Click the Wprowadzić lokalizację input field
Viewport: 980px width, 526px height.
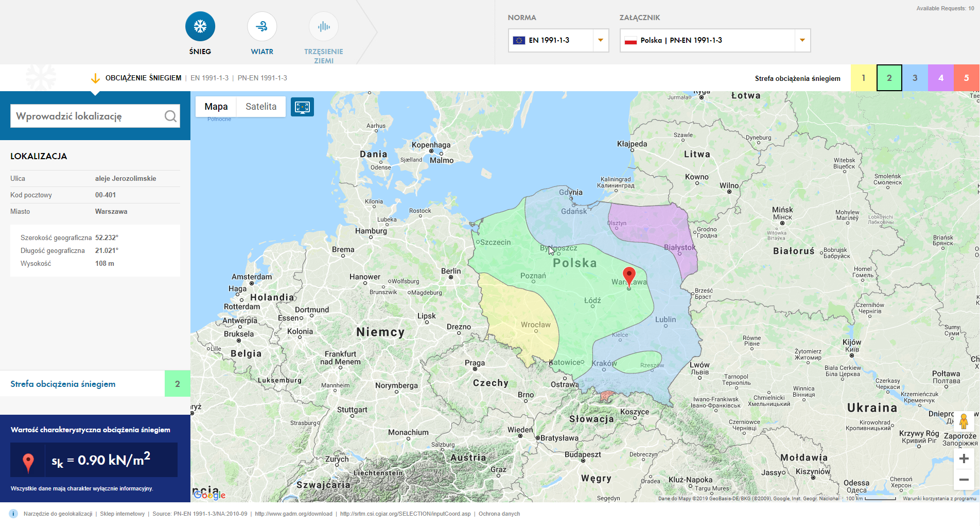pyautogui.click(x=87, y=116)
